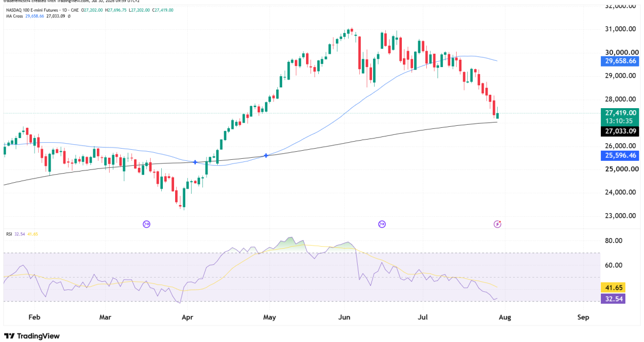Select the NASDAQ 100 E-mini Futures title

(x=32, y=10)
